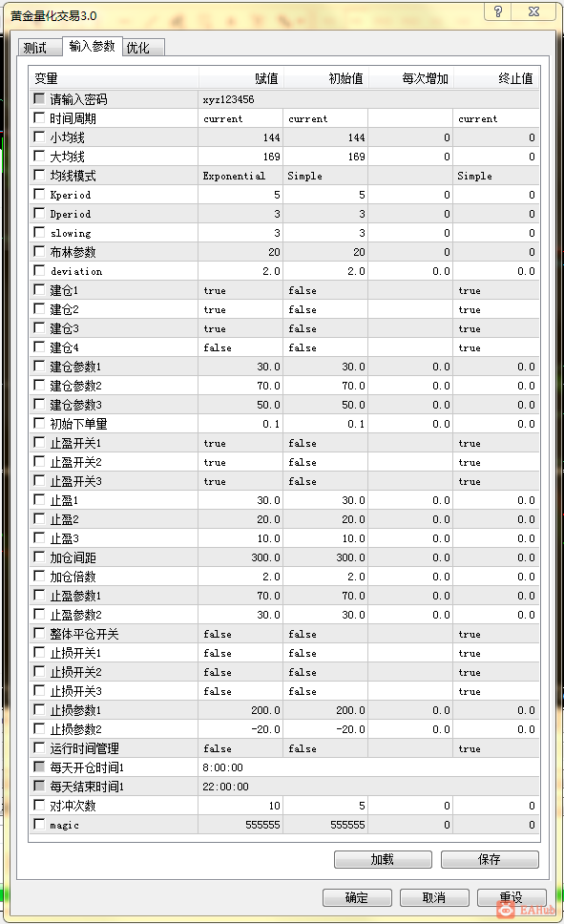Close the 黄金量化交易3.0 dialog
Screen dimensions: 564x924
pos(534,11)
